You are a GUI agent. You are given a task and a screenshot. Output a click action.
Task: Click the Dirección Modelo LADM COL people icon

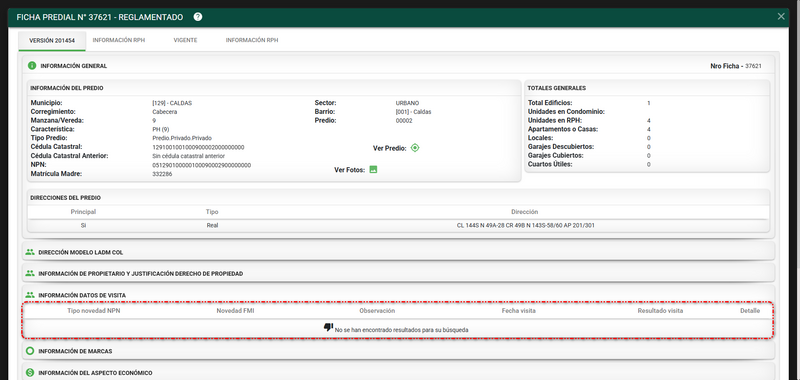pyautogui.click(x=30, y=252)
